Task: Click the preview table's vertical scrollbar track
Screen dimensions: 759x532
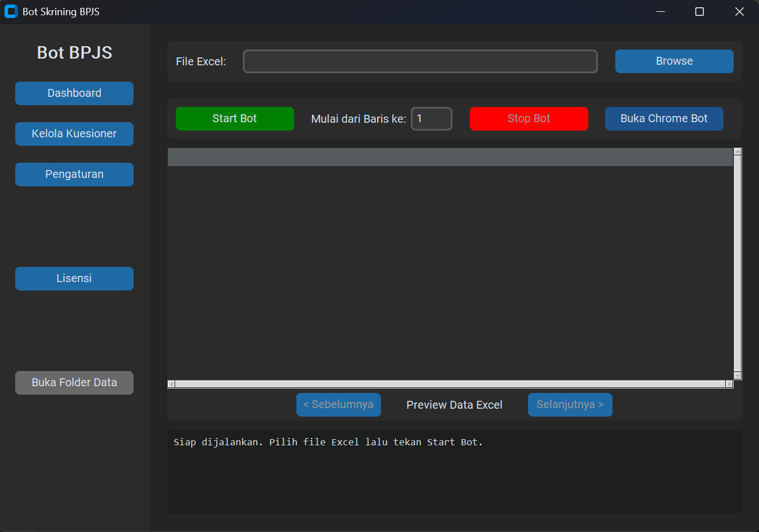Action: tap(738, 263)
